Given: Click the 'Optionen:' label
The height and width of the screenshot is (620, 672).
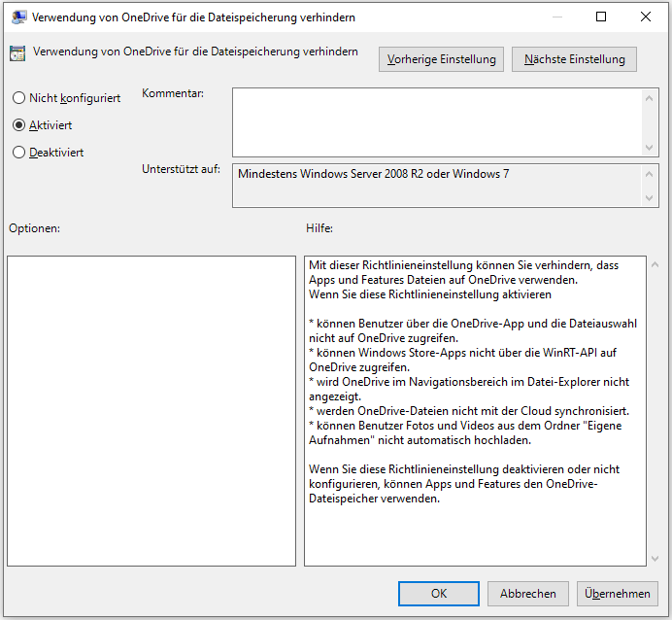Looking at the screenshot, I should coord(34,228).
